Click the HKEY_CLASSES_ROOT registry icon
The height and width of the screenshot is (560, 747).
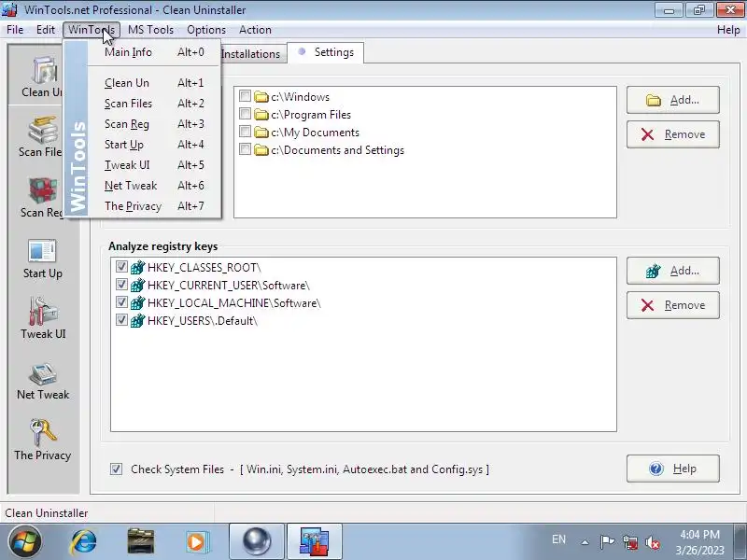coord(137,267)
